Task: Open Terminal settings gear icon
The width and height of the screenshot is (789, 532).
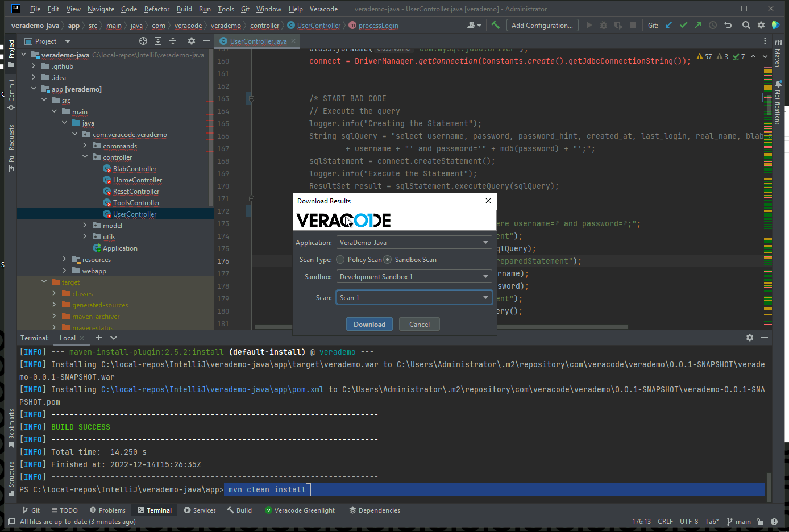Action: coord(750,338)
